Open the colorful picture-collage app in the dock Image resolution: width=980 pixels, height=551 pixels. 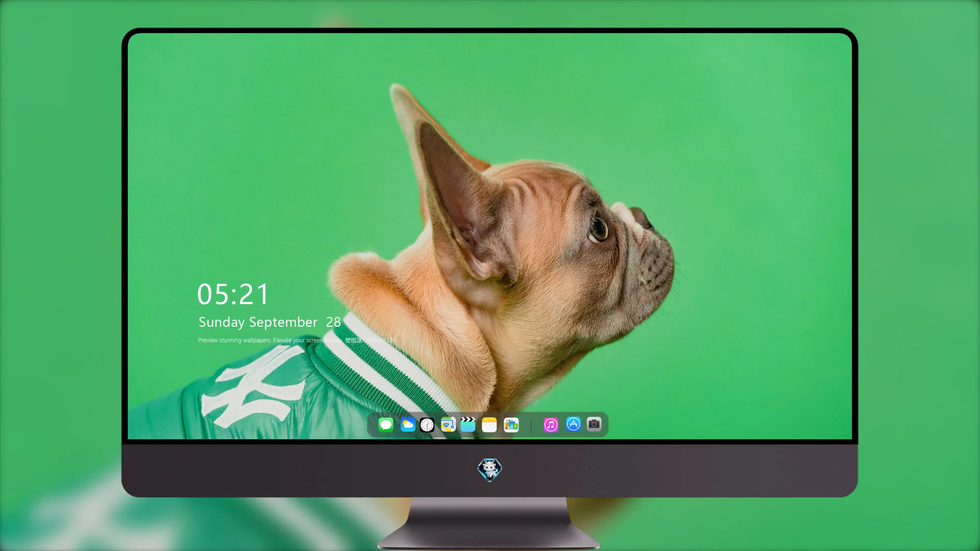pos(511,425)
